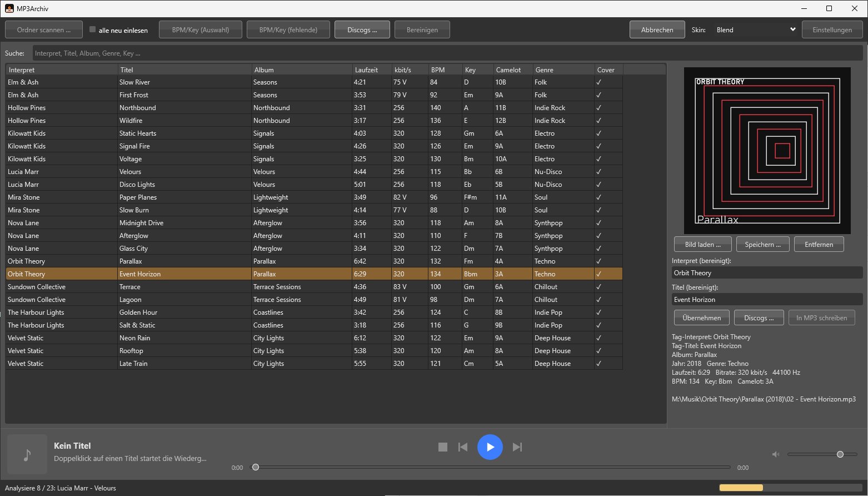The height and width of the screenshot is (496, 868).
Task: Click the Laufzeit column header
Action: click(372, 70)
